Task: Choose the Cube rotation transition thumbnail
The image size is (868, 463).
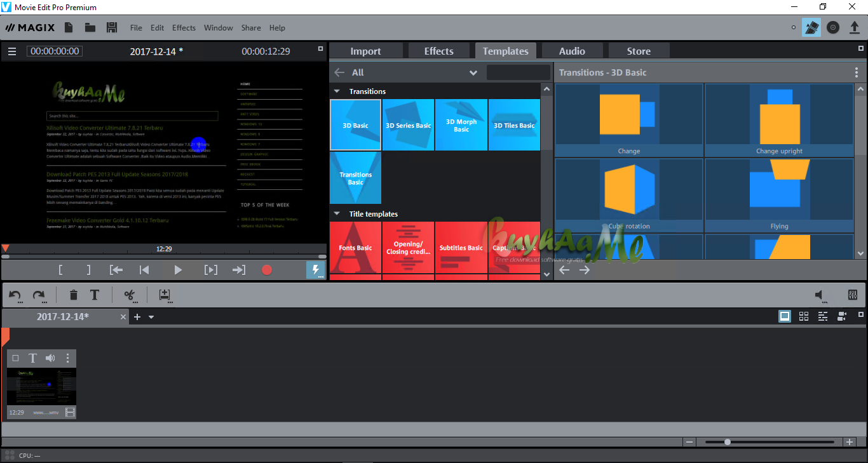Action: pos(629,195)
